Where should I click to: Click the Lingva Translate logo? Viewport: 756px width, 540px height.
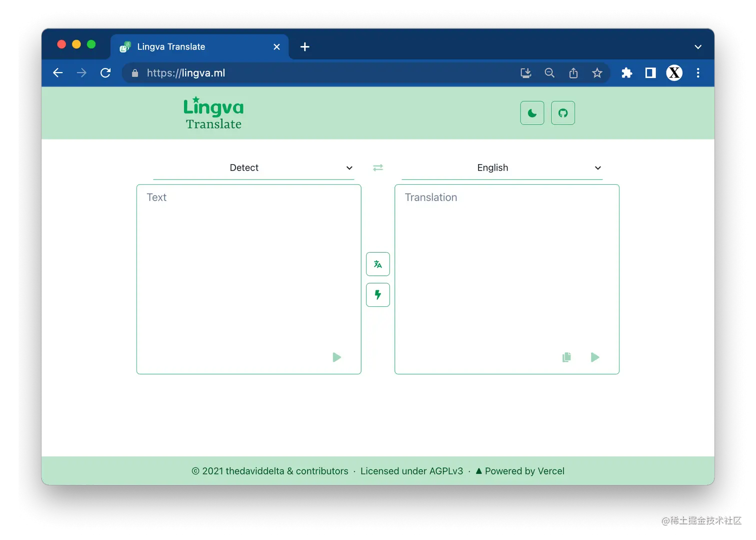click(213, 113)
